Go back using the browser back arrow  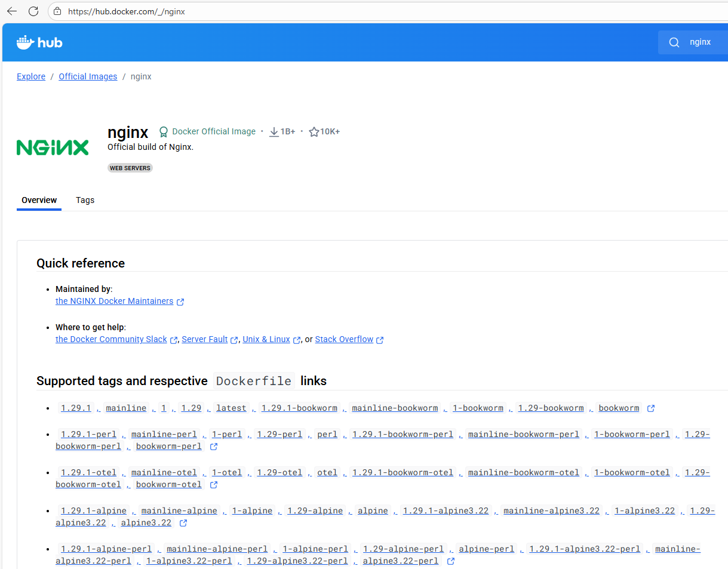12,11
